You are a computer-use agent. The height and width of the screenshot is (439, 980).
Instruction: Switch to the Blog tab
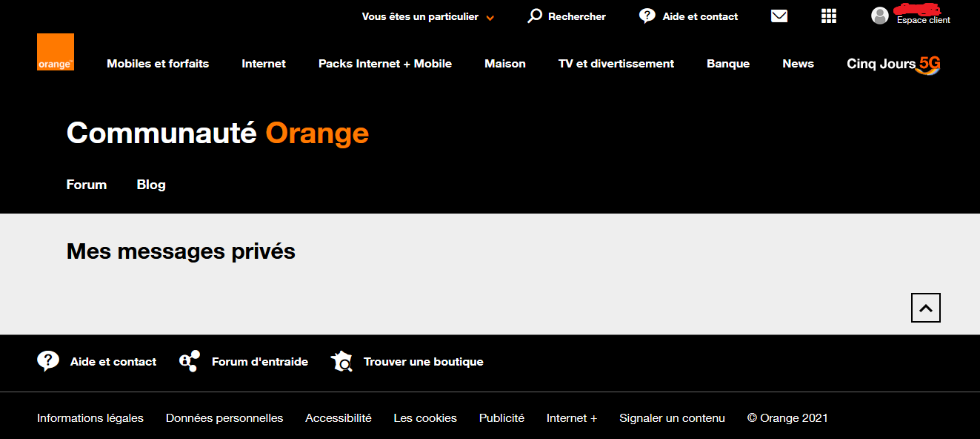pos(151,185)
